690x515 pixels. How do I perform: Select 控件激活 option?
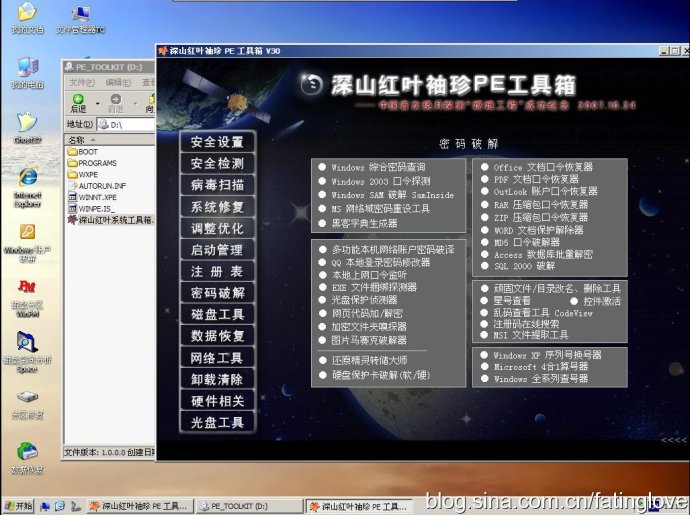[x=596, y=302]
